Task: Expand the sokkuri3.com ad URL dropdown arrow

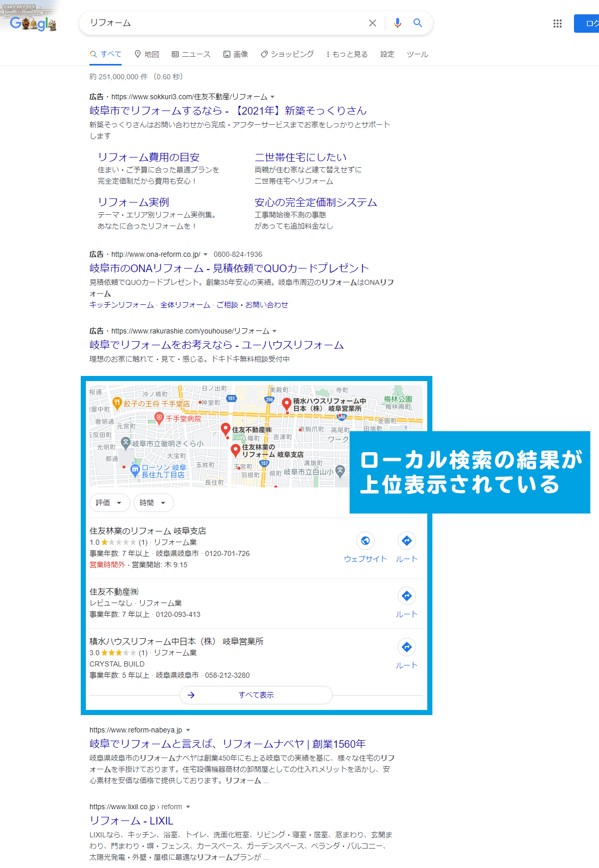Action: [x=272, y=97]
